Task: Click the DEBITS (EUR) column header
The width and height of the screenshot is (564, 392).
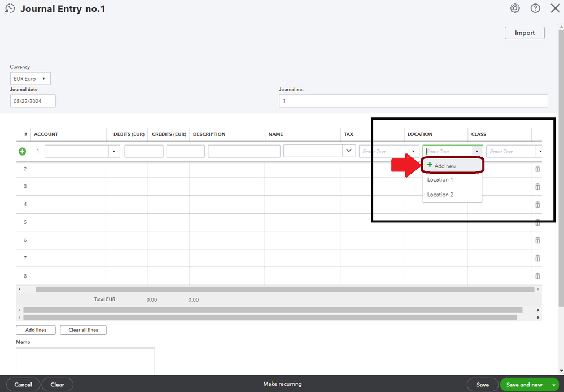Action: point(129,134)
